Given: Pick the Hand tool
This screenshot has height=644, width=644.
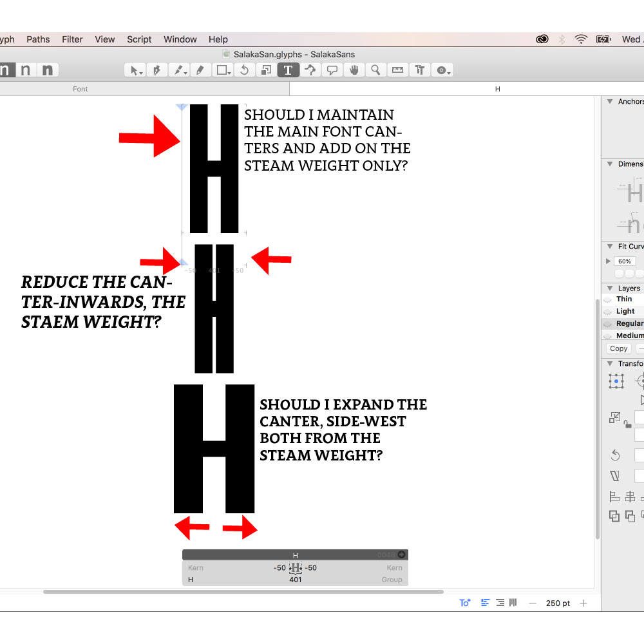Looking at the screenshot, I should (354, 70).
